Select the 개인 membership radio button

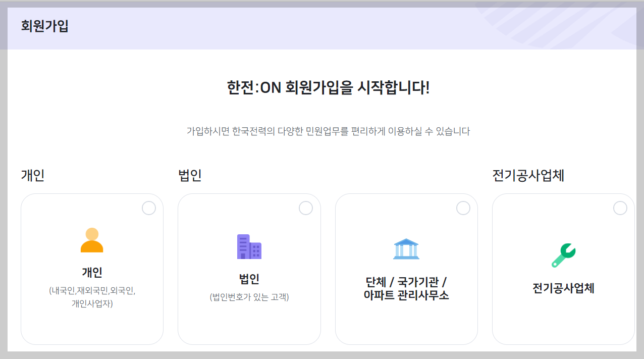(x=148, y=208)
